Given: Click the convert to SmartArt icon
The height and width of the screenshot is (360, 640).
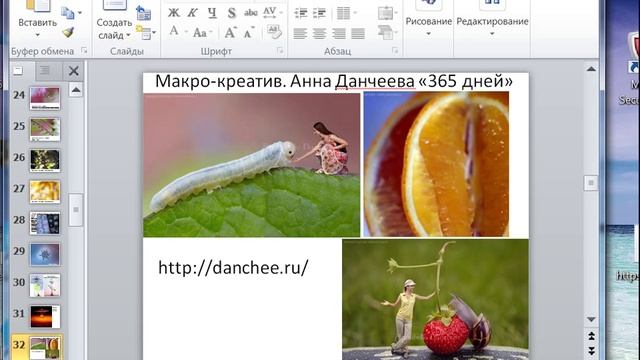Looking at the screenshot, I should pos(385,32).
